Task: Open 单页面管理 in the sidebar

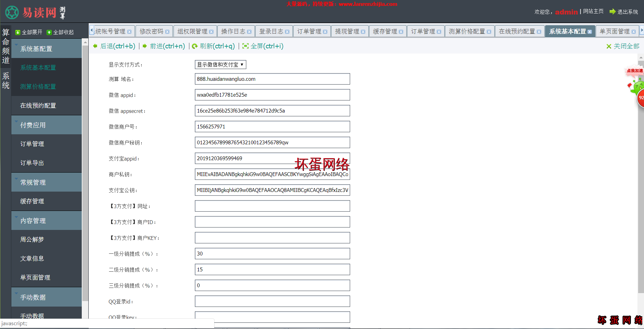Action: (47, 278)
